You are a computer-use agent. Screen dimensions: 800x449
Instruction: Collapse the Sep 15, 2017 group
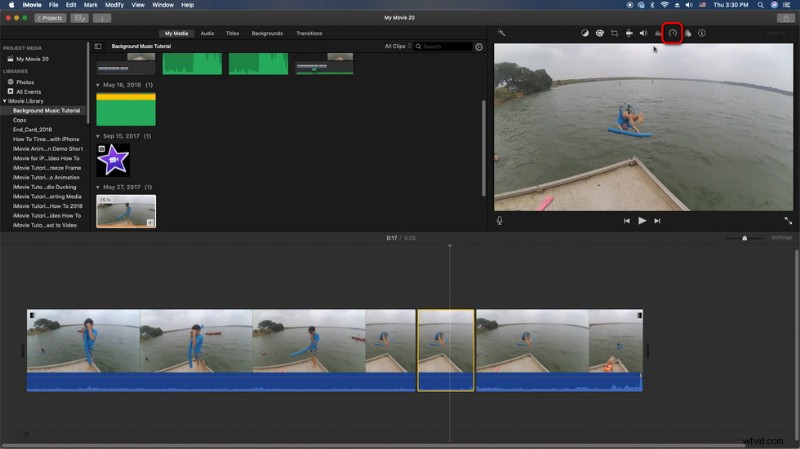pyautogui.click(x=97, y=136)
